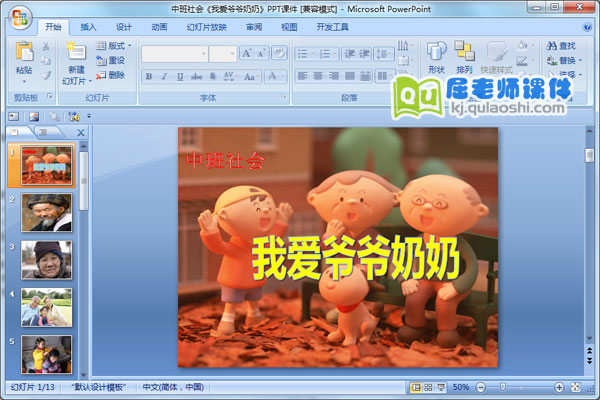Screen dimensions: 600x400
Task: Click the zoom in plus button
Action: coord(559,387)
